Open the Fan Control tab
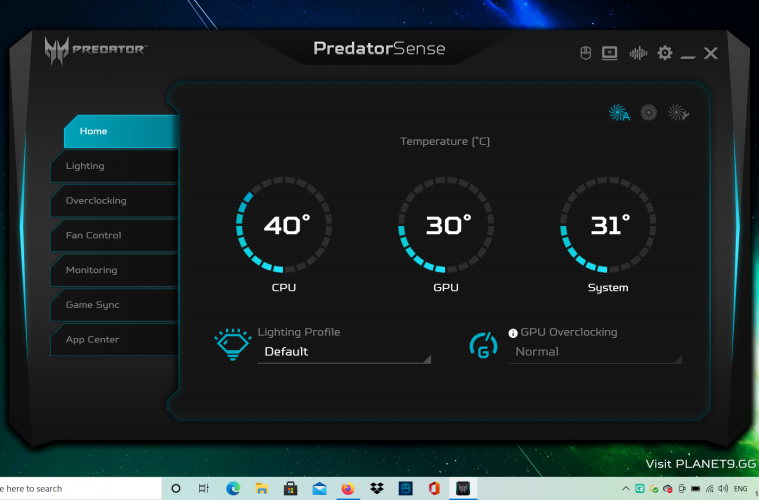Image resolution: width=759 pixels, height=500 pixels. tap(115, 235)
